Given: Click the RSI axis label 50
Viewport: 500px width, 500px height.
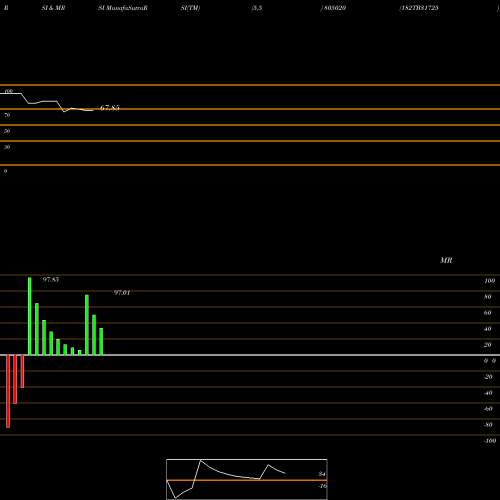Looking at the screenshot, I should tap(7, 131).
